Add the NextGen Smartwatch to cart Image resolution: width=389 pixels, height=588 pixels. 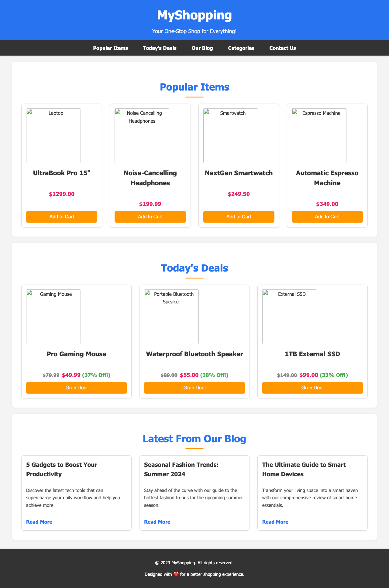(239, 217)
